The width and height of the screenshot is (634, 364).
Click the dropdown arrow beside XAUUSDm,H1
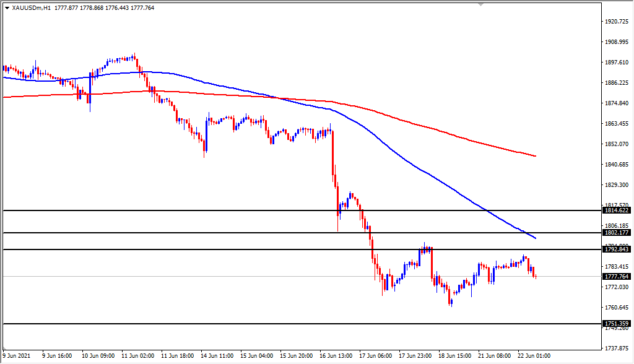(x=7, y=7)
